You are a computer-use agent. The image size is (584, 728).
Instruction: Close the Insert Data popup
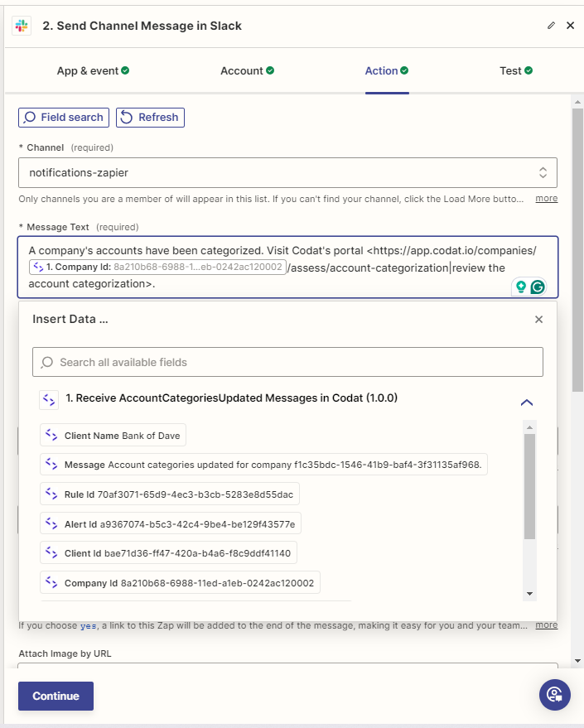(x=538, y=319)
